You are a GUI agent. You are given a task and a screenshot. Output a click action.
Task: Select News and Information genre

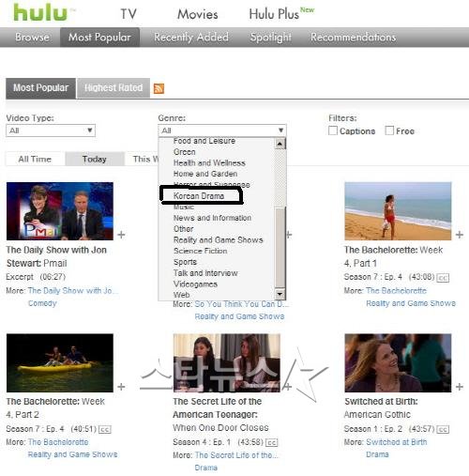[x=212, y=218]
